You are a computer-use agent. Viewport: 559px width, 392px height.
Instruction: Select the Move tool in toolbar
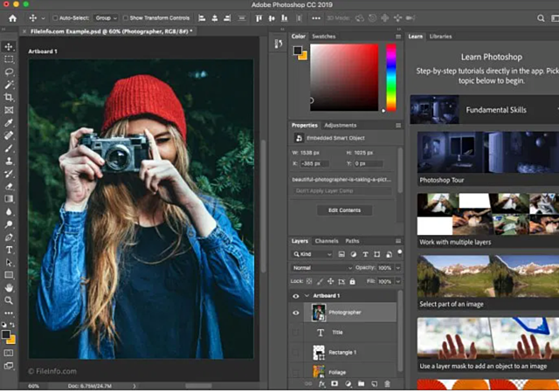(x=9, y=46)
